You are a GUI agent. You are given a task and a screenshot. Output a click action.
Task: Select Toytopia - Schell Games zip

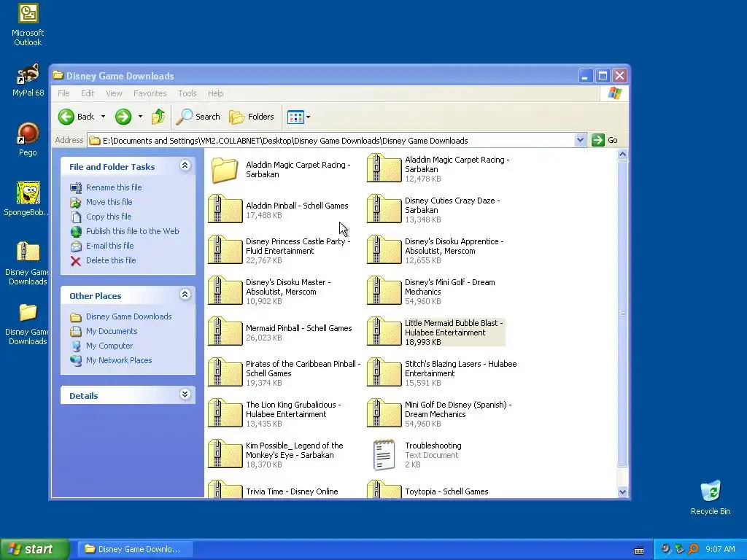(x=384, y=489)
